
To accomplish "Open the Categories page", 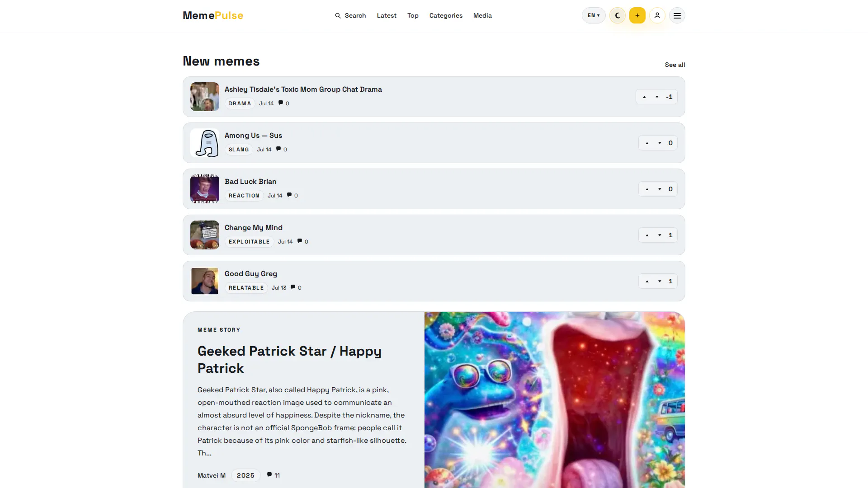I will click(x=446, y=15).
